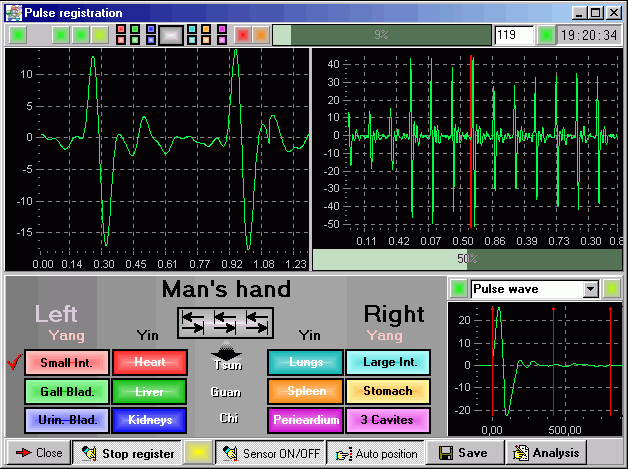Select small light green square below dark green
The height and width of the screenshot is (469, 628).
(135, 40)
